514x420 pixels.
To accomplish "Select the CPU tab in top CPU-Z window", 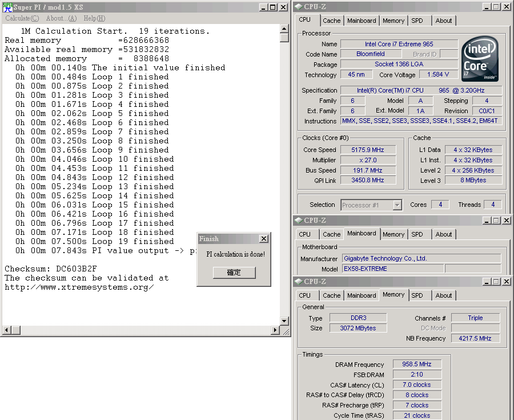I will (x=304, y=19).
